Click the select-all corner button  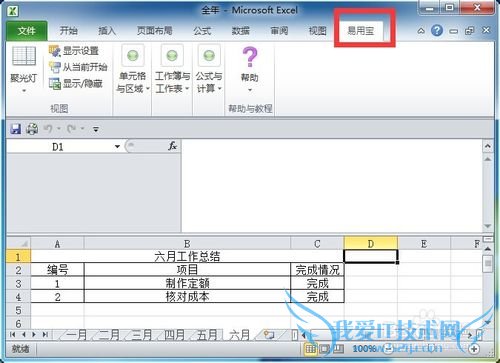pyautogui.click(x=19, y=243)
